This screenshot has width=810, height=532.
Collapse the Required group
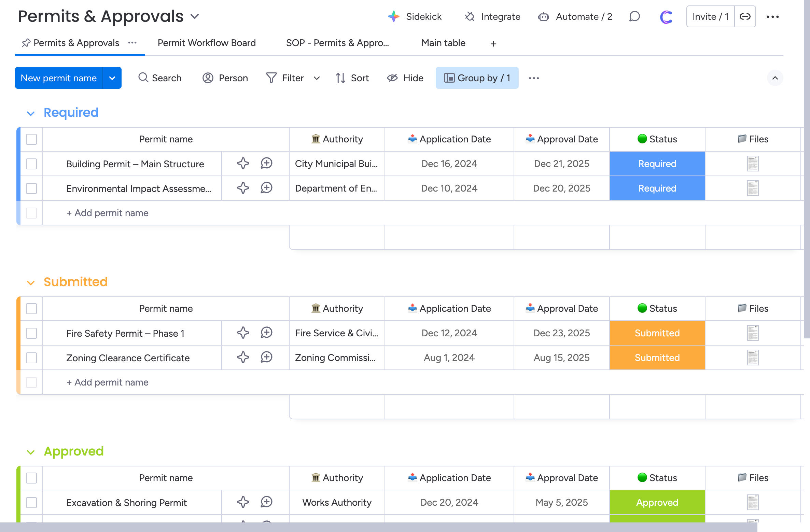coord(31,113)
